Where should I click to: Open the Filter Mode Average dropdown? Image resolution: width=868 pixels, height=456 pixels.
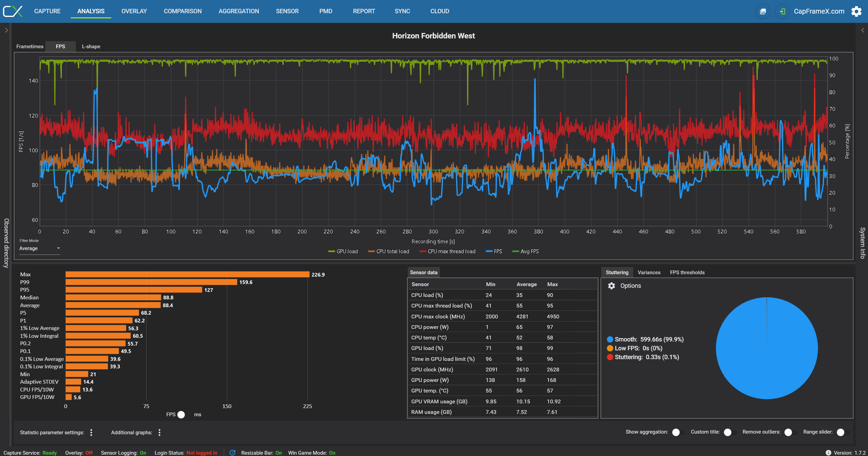point(39,248)
